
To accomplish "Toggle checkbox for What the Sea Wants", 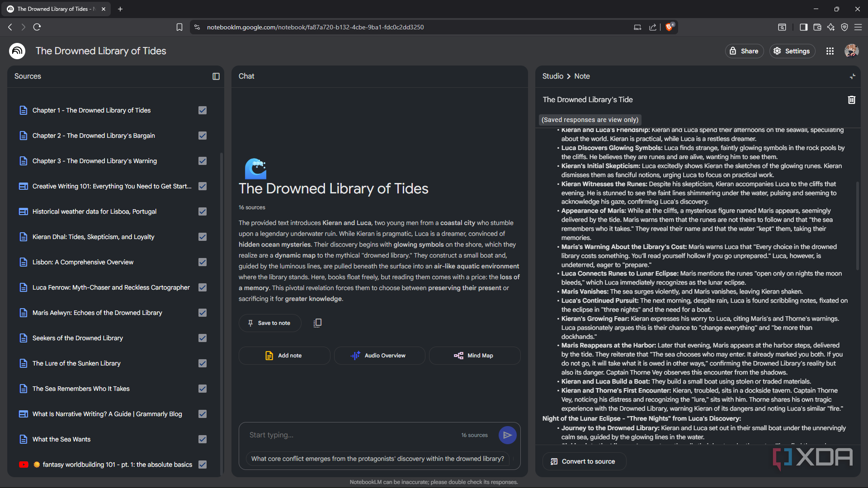I will 203,439.
